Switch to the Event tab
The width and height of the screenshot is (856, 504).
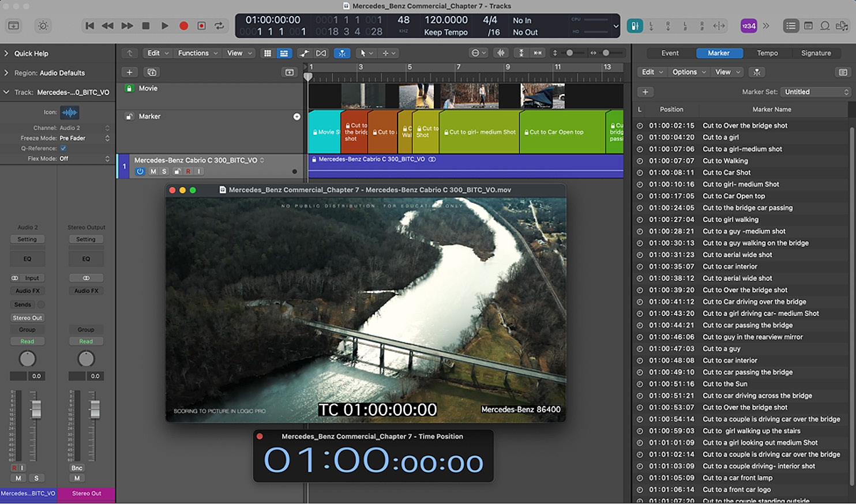[x=670, y=53]
